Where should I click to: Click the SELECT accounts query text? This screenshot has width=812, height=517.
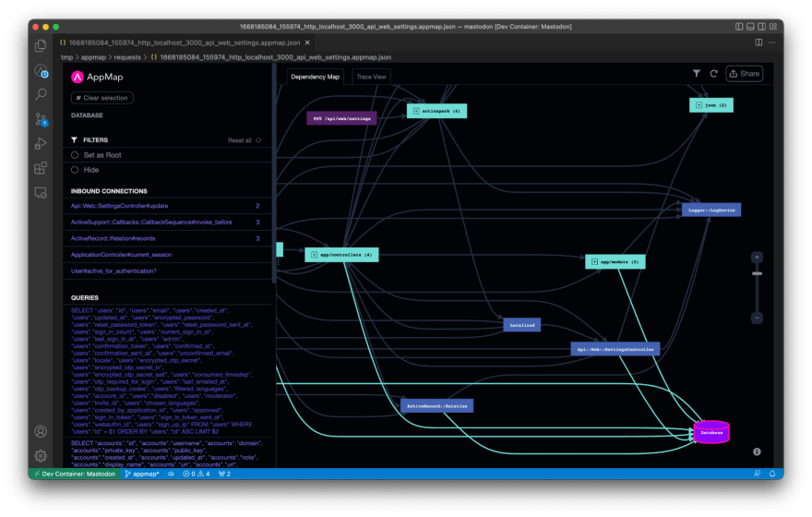[x=167, y=454]
